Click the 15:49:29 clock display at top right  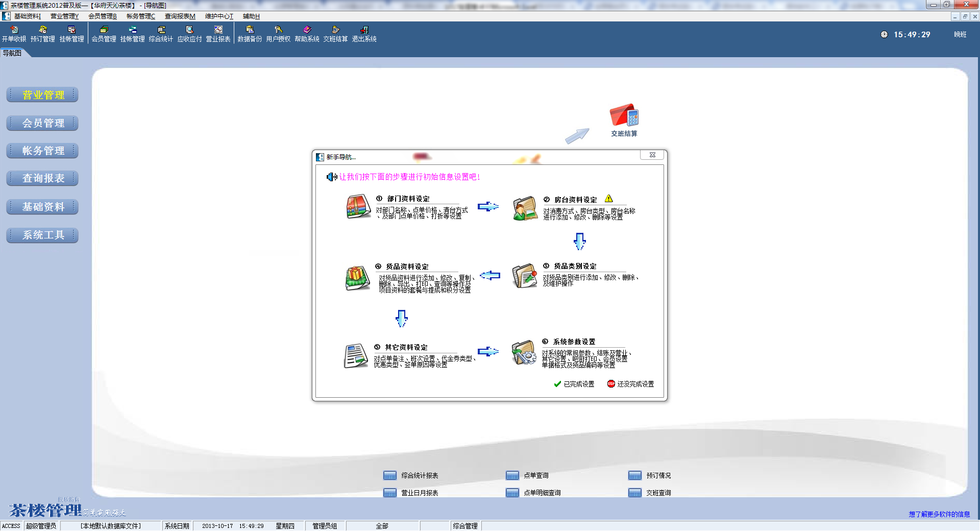(912, 35)
